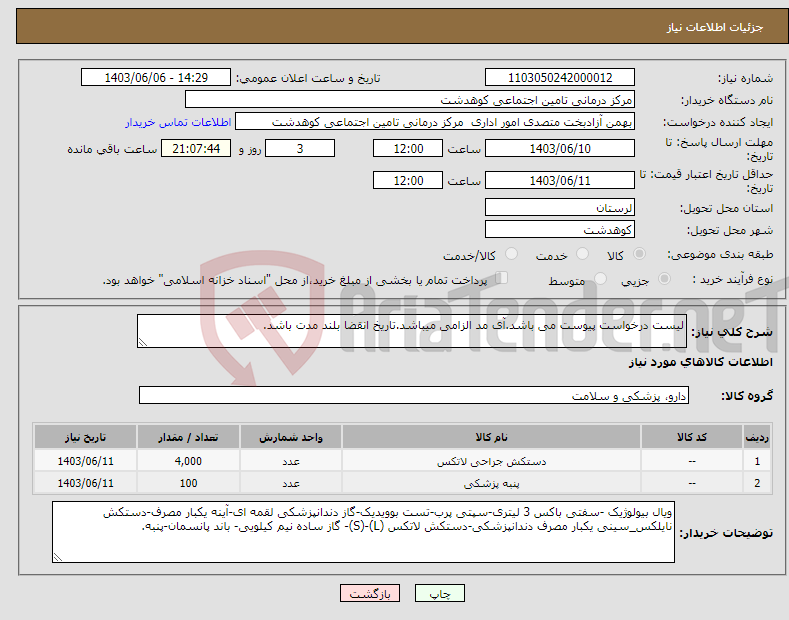Click the unit عدد in row 2
Viewport: 789px width, 620px height.
click(x=291, y=483)
